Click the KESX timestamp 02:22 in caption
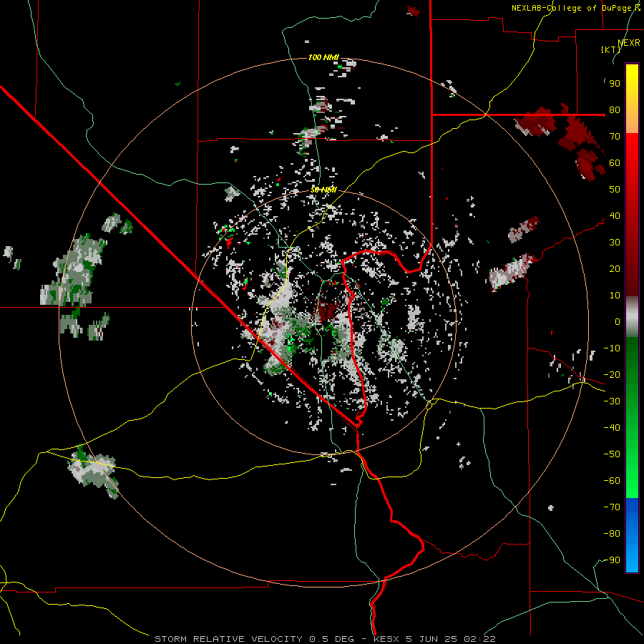This screenshot has width=644, height=644. coord(479,639)
